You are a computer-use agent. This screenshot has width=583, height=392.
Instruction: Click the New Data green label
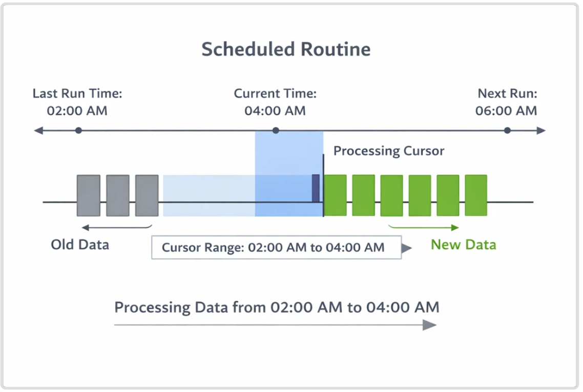[x=463, y=245]
